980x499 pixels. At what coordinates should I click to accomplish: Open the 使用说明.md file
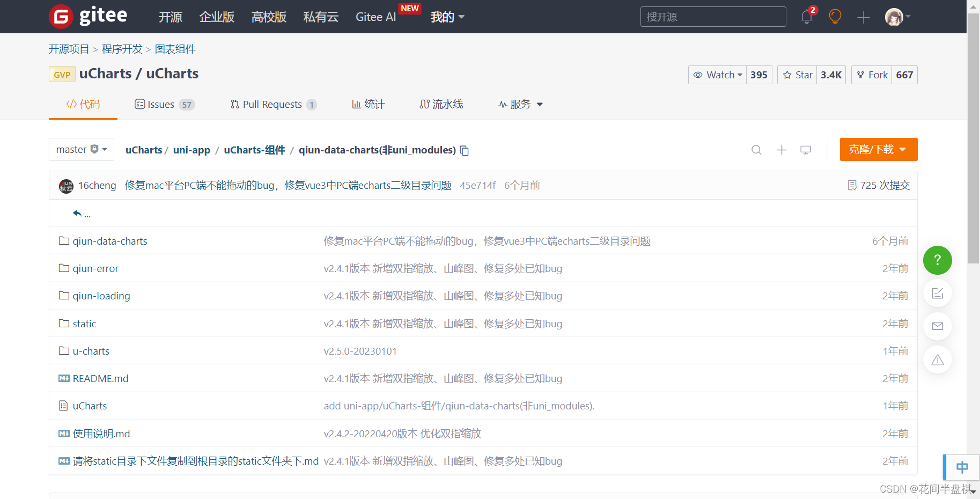pos(101,434)
